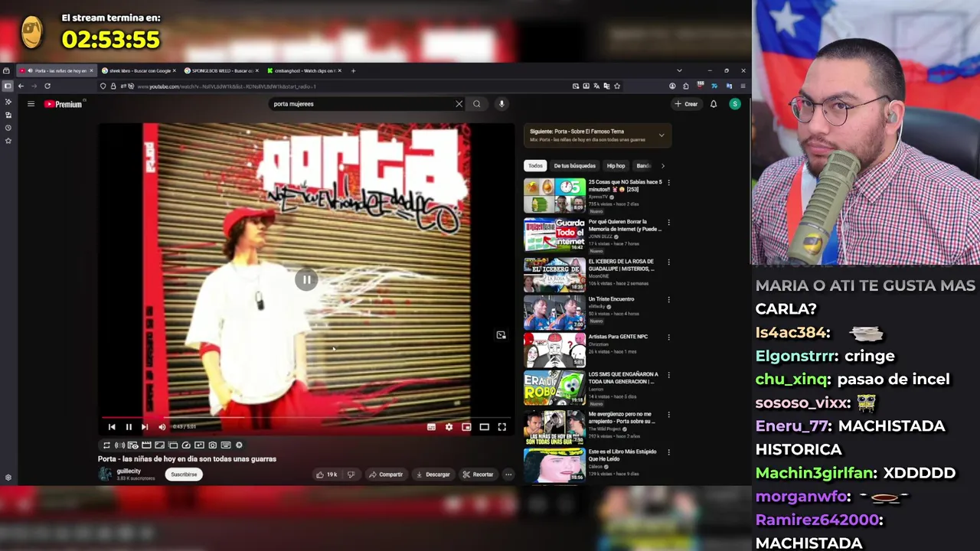980x551 pixels.
Task: Open options menu for 'Un Triste Encuentro'
Action: coord(668,300)
